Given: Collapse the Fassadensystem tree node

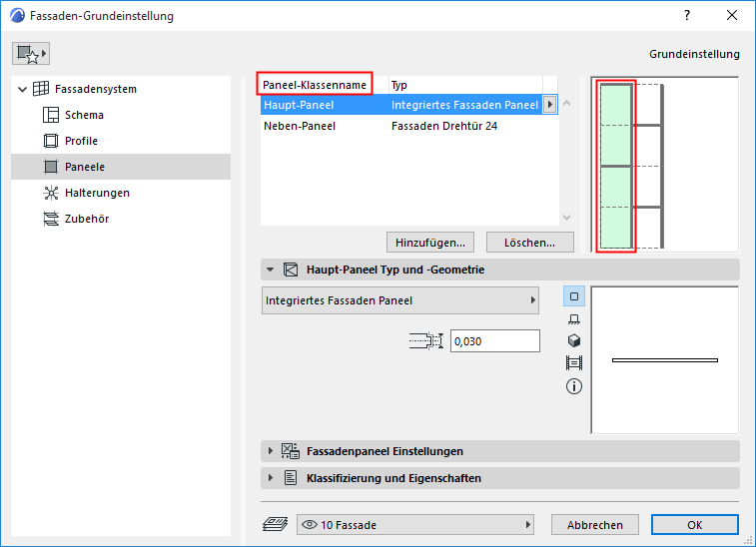Looking at the screenshot, I should pos(22,89).
